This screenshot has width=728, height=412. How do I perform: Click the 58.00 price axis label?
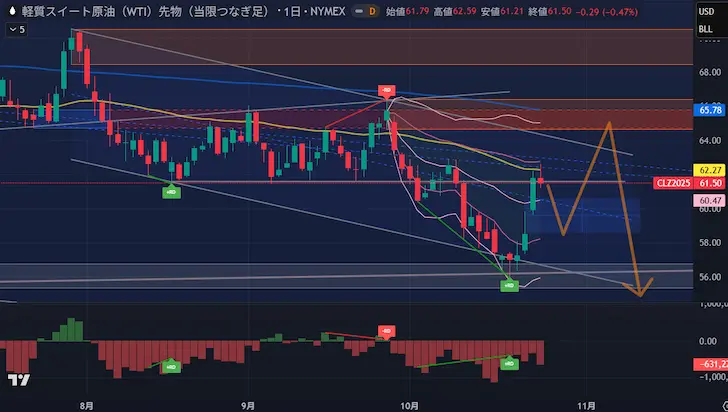(710, 242)
